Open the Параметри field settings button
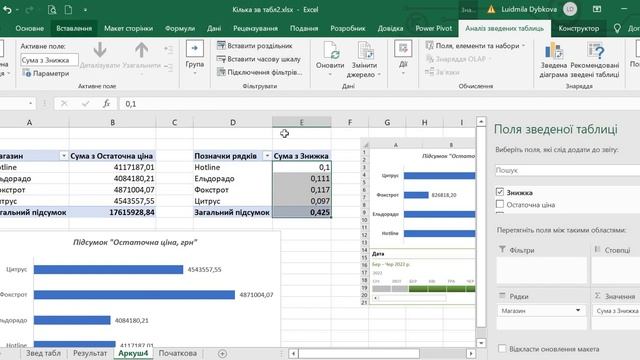 [x=46, y=73]
